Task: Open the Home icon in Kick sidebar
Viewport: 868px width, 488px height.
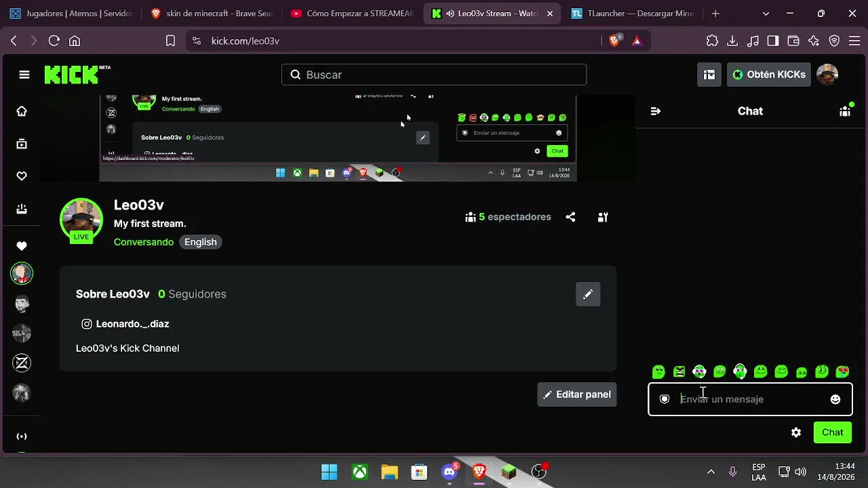Action: tap(22, 111)
